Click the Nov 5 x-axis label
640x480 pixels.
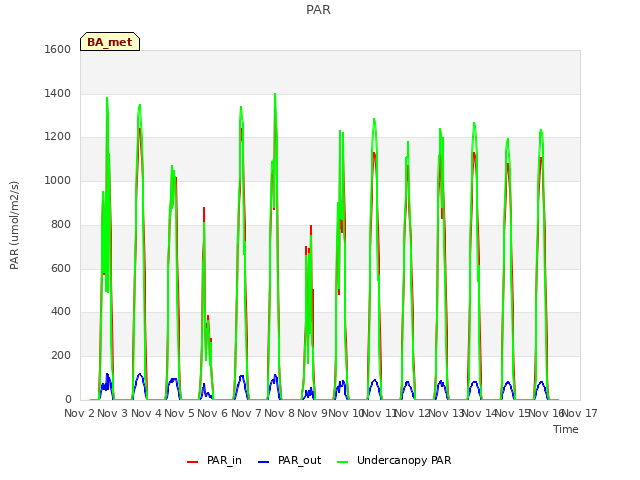point(179,413)
